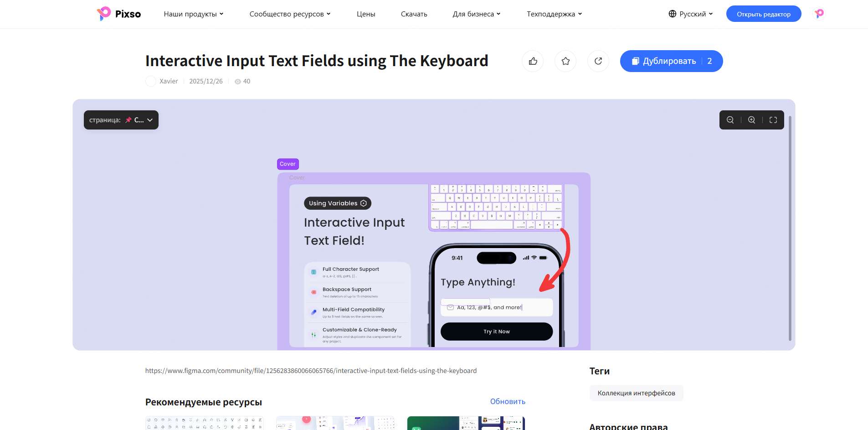The image size is (868, 430).
Task: Favorite the resource with star icon
Action: (x=565, y=61)
